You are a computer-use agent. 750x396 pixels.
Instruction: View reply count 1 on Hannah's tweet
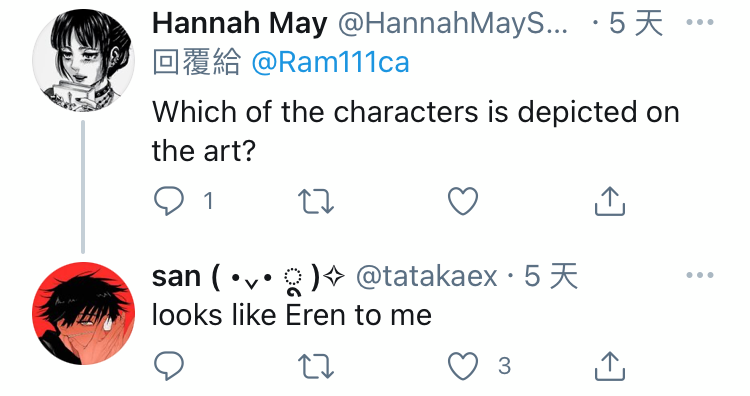coord(208,201)
